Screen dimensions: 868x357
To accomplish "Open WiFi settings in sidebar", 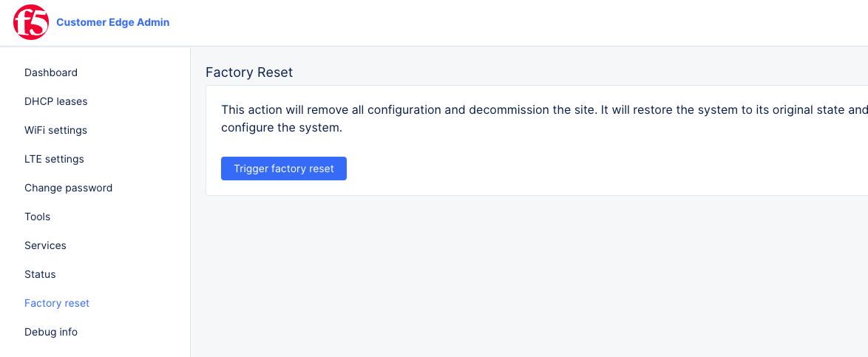I will 55,130.
